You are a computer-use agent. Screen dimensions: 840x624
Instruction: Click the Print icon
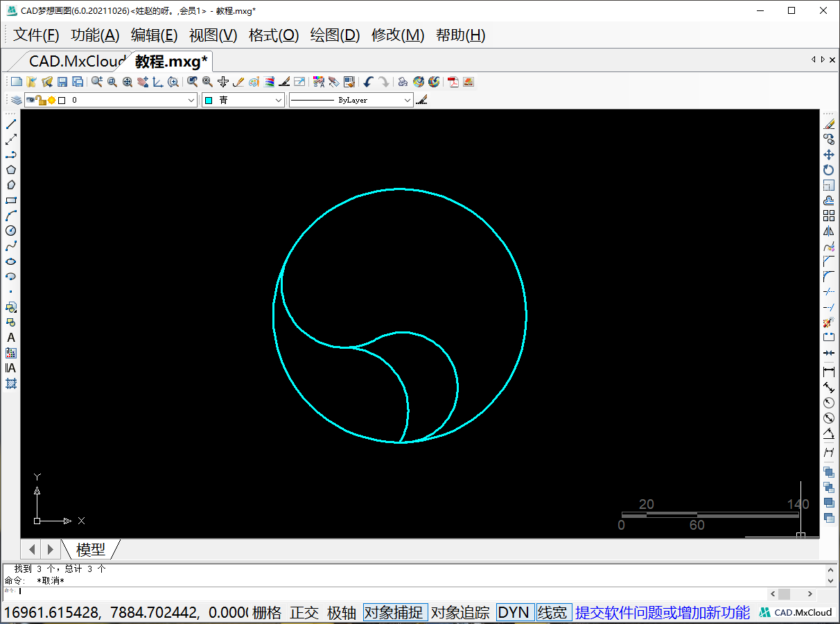pos(403,82)
